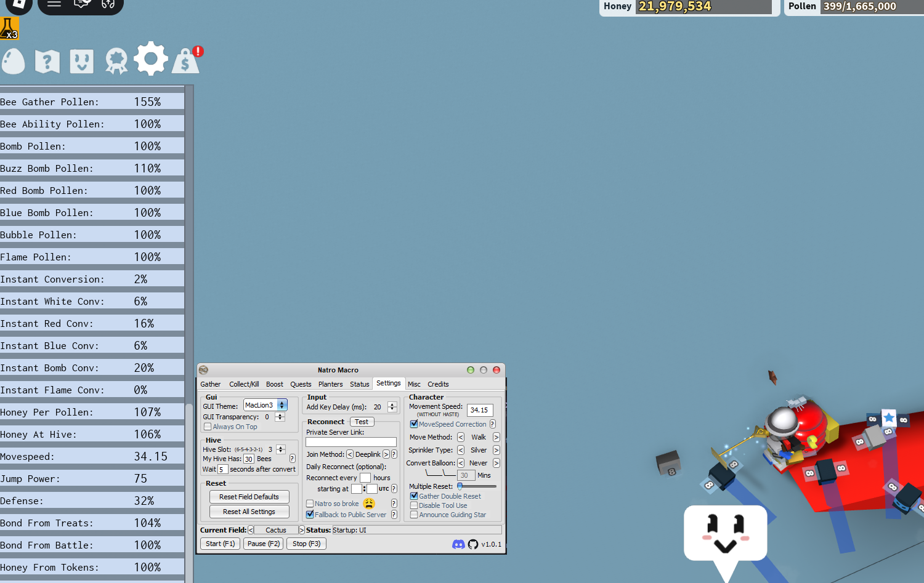Screen dimensions: 924x583
Task: Click the help icon for Natro so broke
Action: (x=394, y=504)
